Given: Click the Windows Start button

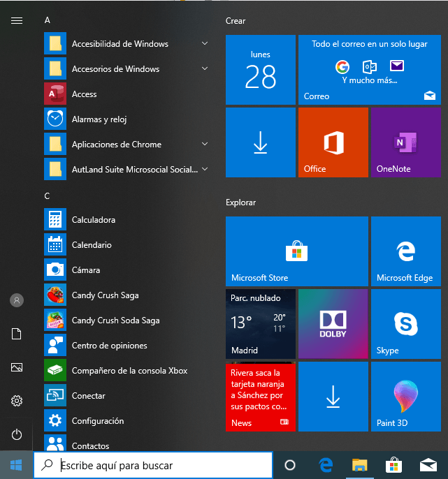Looking at the screenshot, I should 16,465.
